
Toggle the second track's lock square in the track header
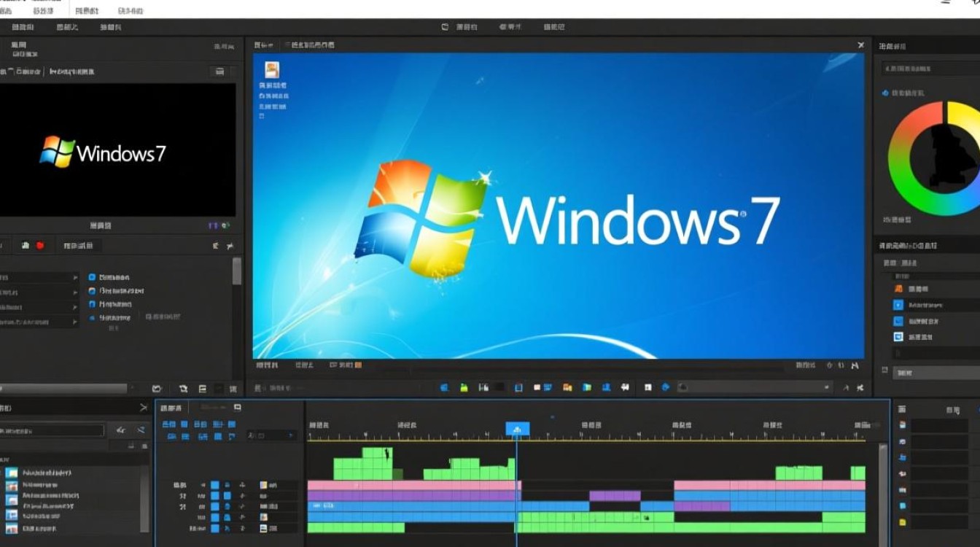coord(227,495)
